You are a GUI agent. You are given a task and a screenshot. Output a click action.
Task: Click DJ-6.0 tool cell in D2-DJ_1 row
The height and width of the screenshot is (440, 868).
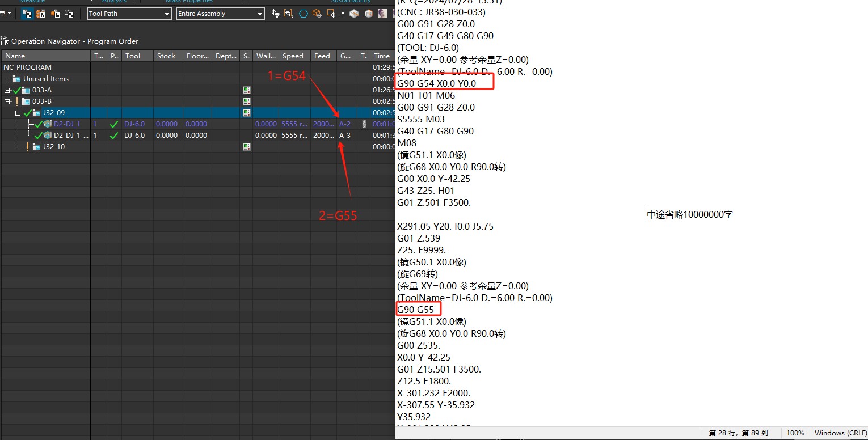(134, 124)
